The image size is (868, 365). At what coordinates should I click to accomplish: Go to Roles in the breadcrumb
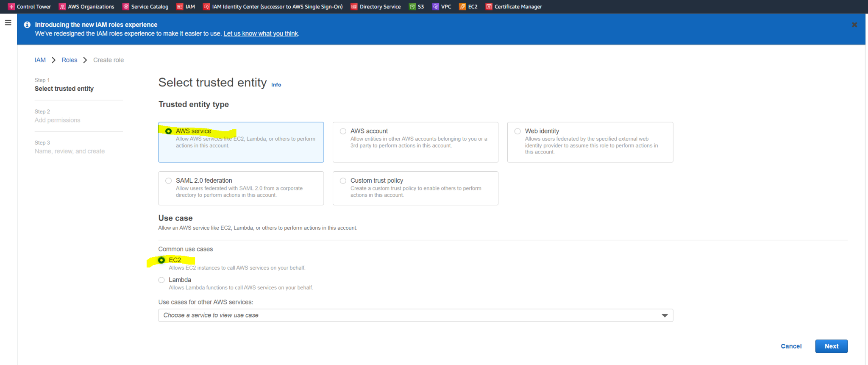(x=70, y=60)
